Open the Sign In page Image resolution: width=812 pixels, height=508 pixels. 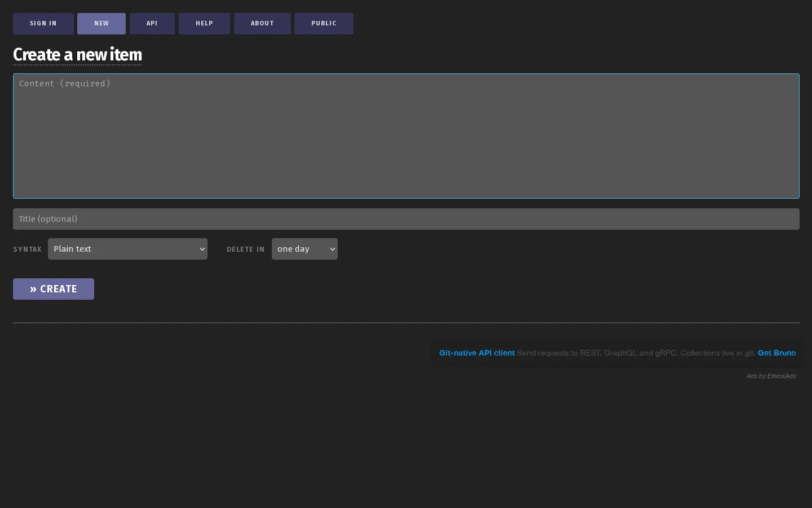click(43, 24)
